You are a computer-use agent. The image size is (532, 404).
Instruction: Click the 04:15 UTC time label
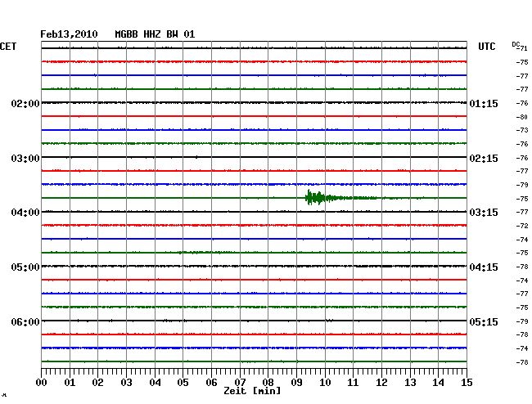click(484, 267)
